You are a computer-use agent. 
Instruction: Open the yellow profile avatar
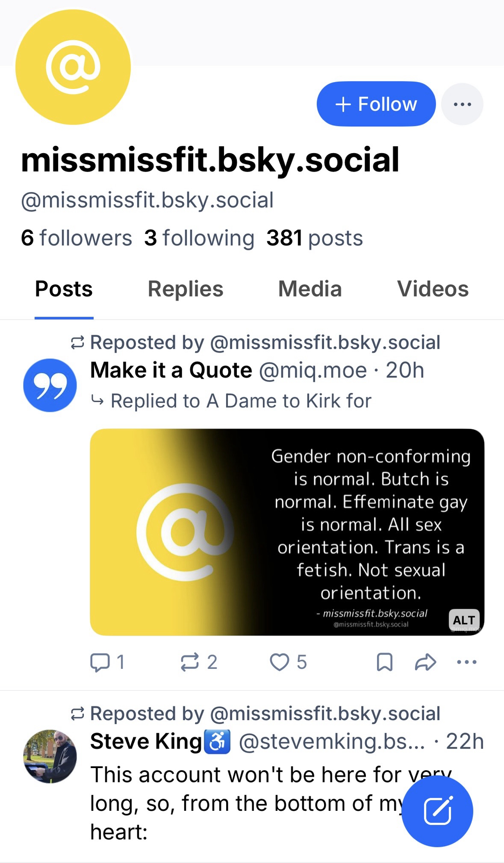(x=73, y=67)
